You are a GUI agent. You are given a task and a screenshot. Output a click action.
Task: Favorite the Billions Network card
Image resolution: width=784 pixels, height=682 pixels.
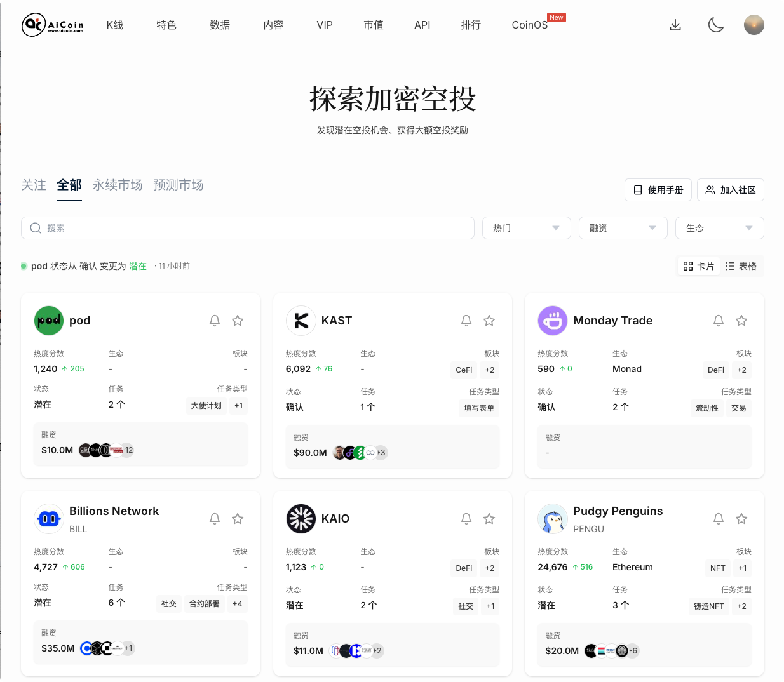click(238, 519)
